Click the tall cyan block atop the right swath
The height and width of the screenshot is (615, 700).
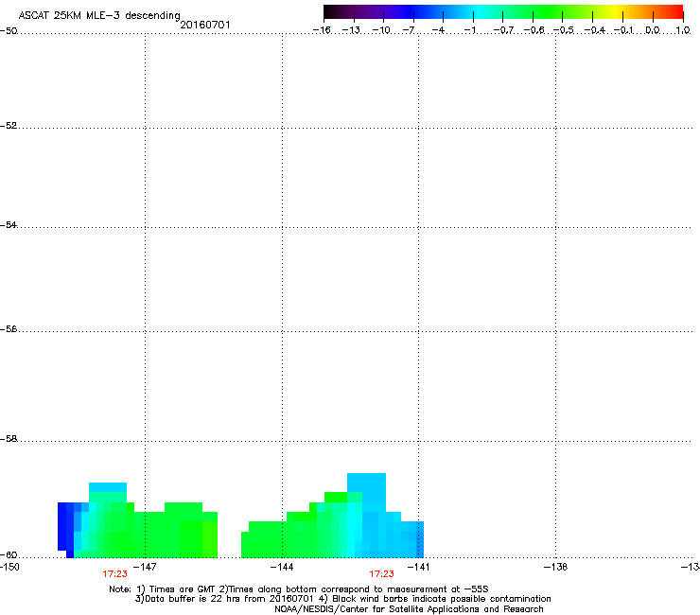point(366,487)
